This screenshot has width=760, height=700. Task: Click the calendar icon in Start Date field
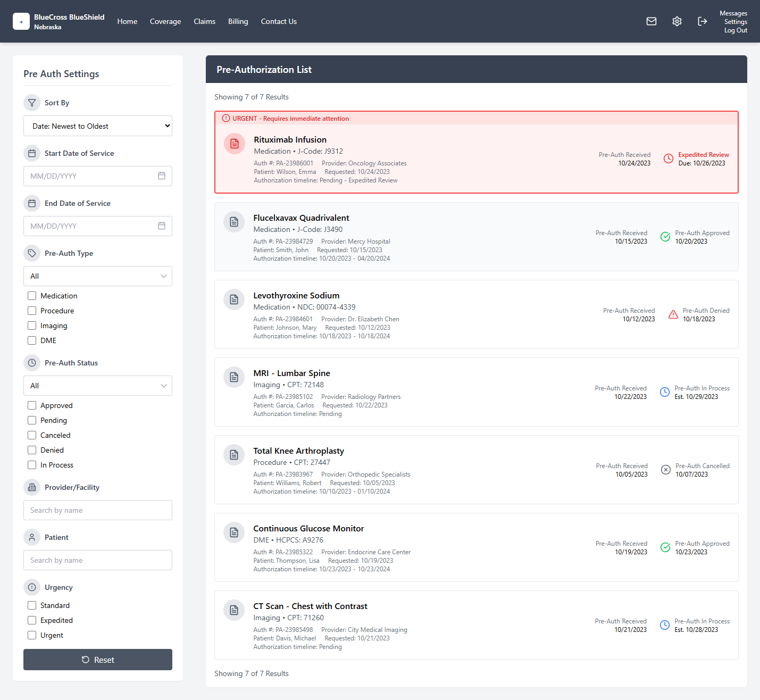pos(162,176)
